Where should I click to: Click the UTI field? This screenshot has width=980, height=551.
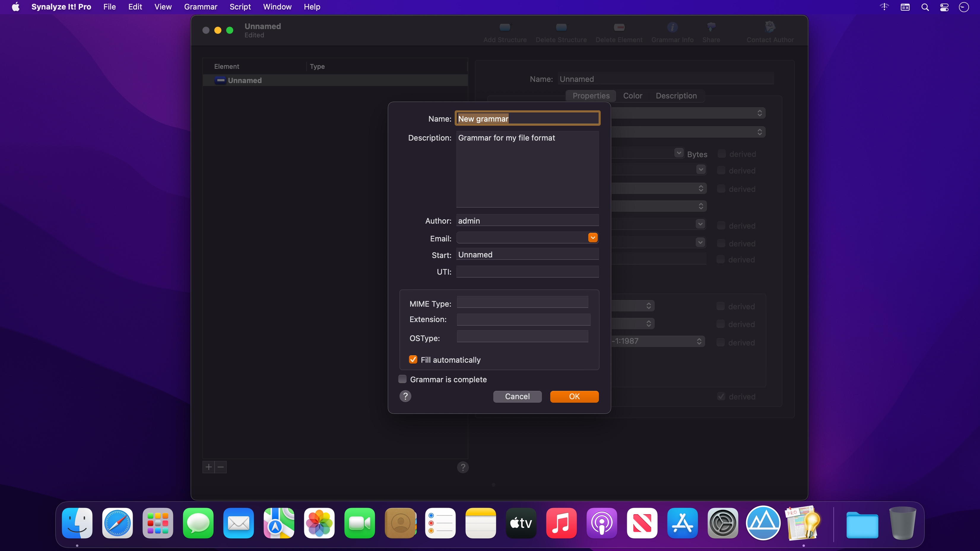527,272
